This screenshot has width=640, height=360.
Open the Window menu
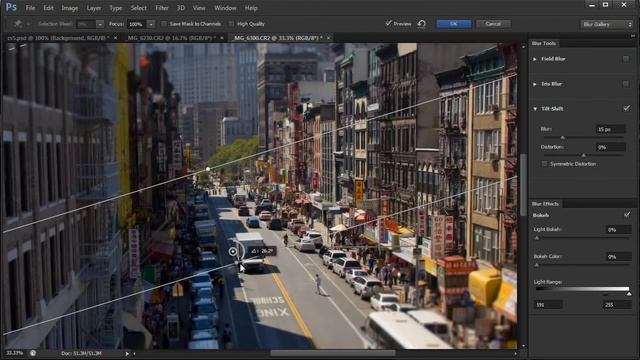pos(225,8)
